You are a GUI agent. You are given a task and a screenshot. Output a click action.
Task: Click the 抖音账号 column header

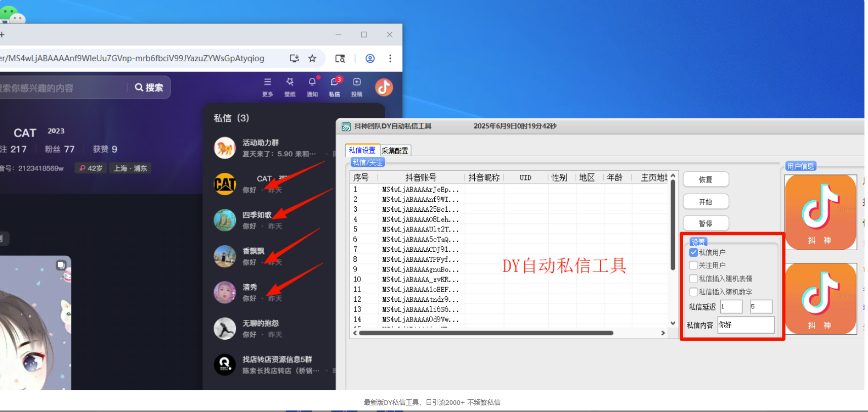(x=421, y=177)
